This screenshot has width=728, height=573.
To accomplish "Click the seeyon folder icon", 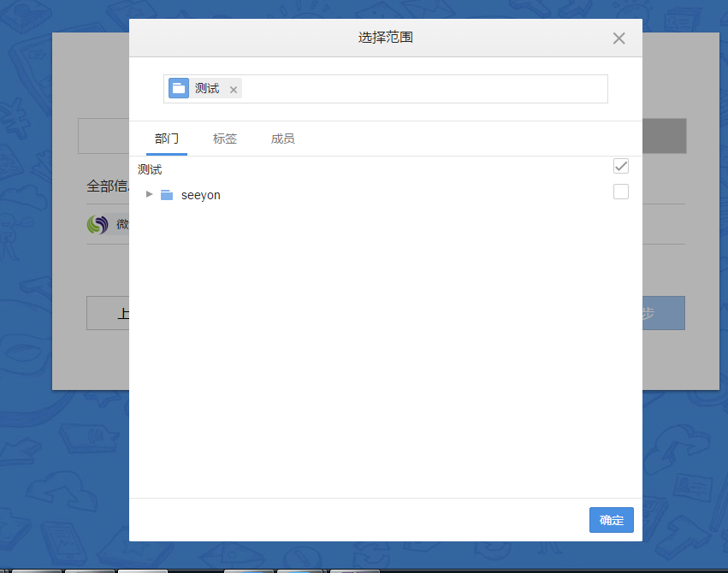I will click(x=167, y=195).
